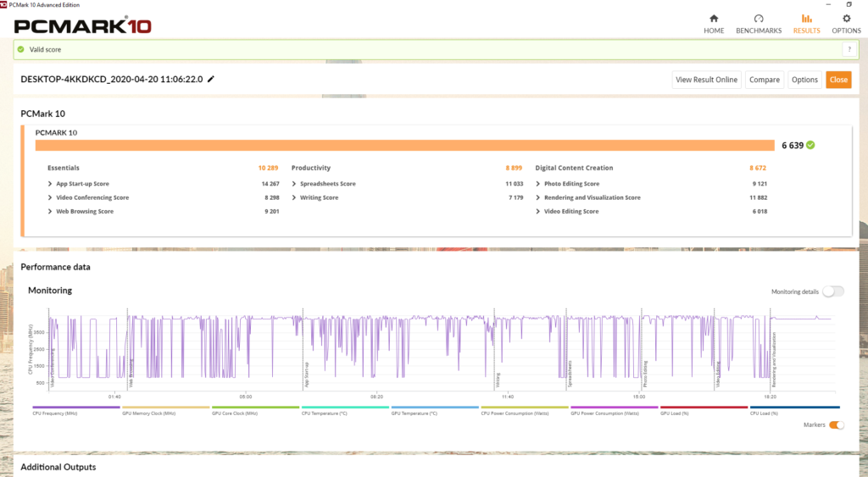
Task: Click GPU Load legend color bar
Action: pos(704,408)
